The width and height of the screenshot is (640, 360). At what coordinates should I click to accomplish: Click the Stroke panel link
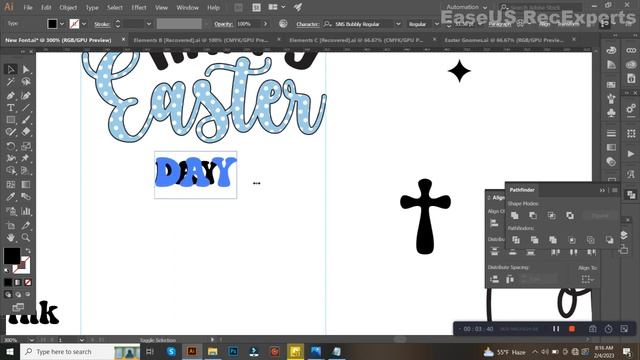pos(102,24)
